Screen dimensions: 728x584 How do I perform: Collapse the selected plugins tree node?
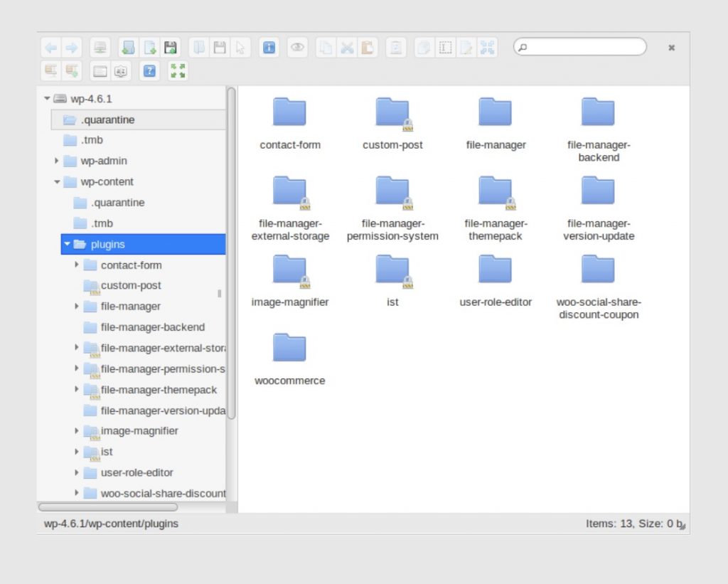(67, 244)
